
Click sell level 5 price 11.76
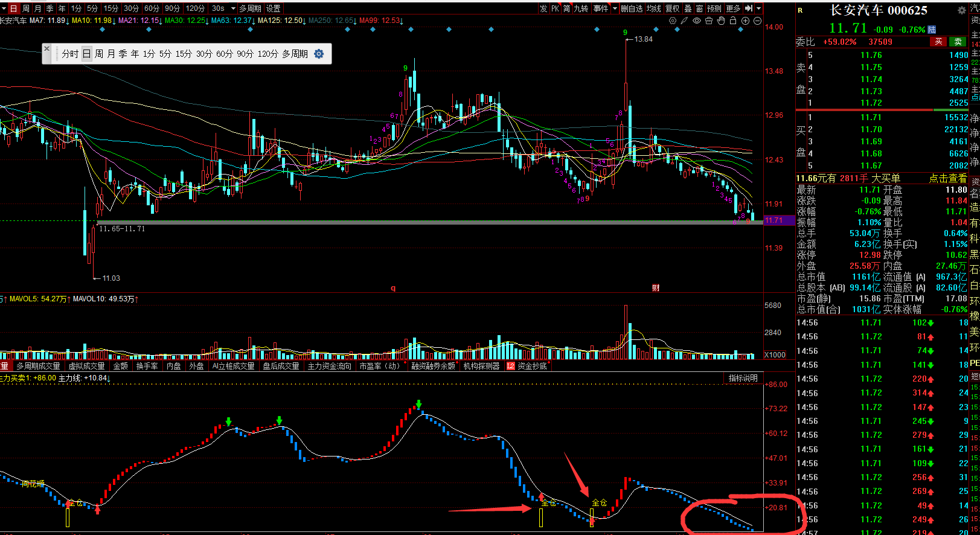[871, 55]
